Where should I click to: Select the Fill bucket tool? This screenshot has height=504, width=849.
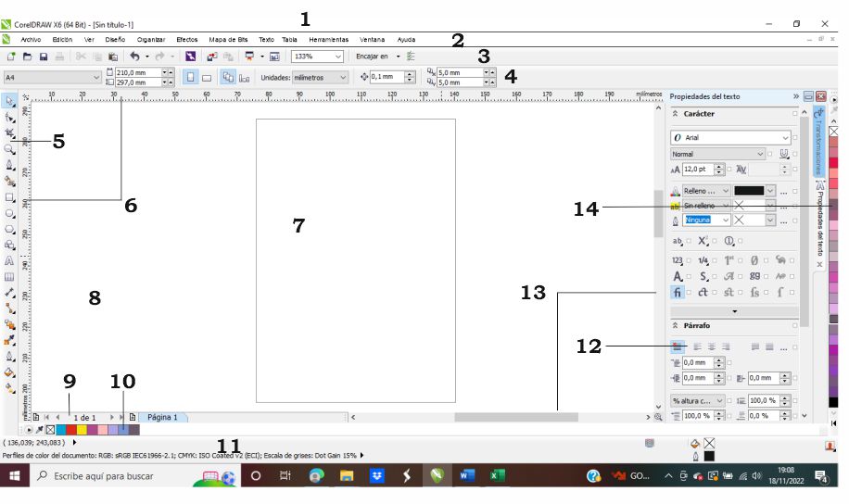click(x=9, y=372)
